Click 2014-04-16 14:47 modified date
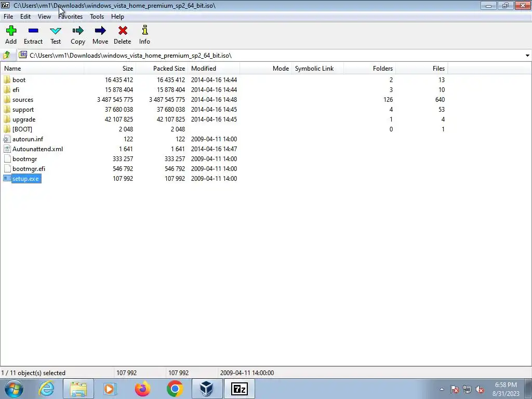This screenshot has height=399, width=532. (x=214, y=149)
